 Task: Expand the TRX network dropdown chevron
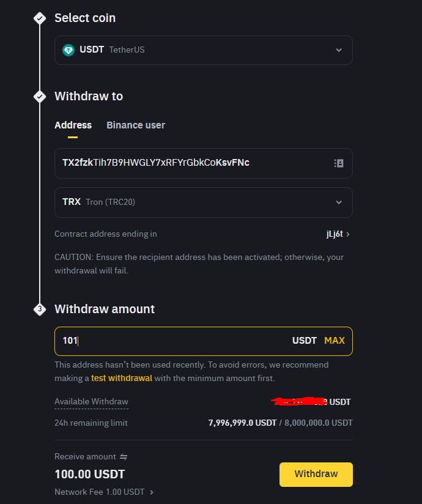339,202
